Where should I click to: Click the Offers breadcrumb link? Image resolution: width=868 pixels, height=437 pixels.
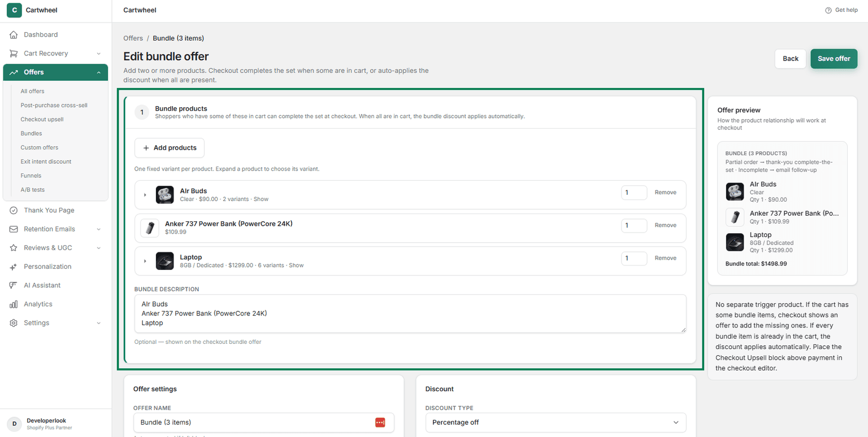pos(133,38)
